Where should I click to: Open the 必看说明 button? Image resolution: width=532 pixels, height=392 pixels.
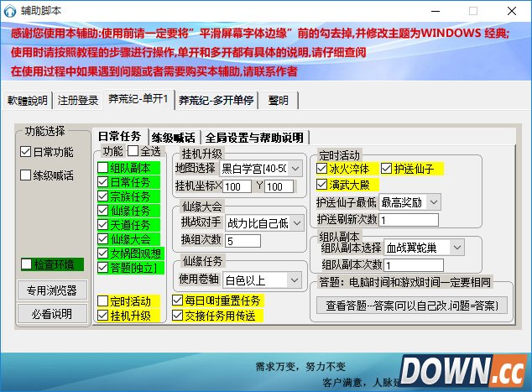click(x=52, y=314)
